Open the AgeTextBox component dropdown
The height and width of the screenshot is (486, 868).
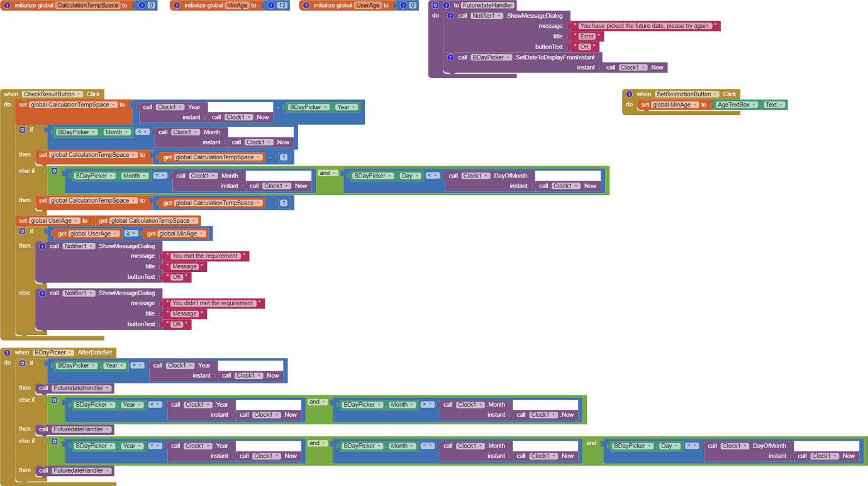(x=754, y=105)
